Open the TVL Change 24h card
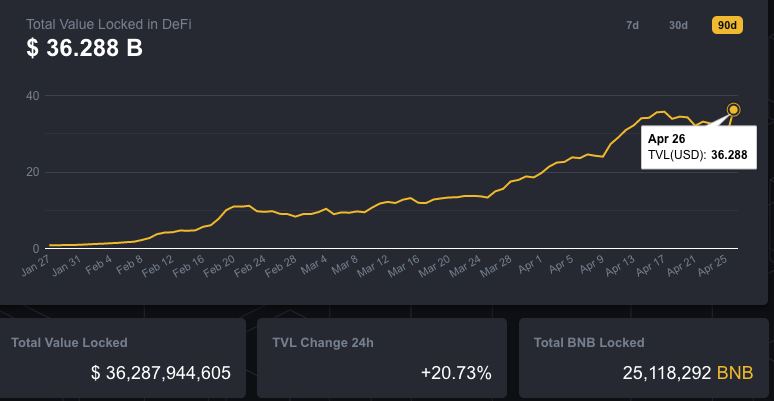 click(383, 359)
